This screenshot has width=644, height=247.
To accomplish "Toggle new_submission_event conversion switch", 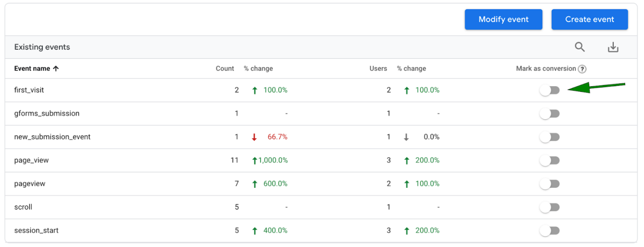I will (x=549, y=137).
